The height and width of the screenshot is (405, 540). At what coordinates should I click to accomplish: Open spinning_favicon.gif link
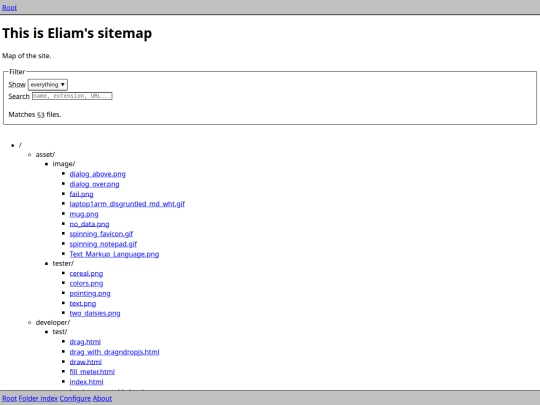[101, 234]
